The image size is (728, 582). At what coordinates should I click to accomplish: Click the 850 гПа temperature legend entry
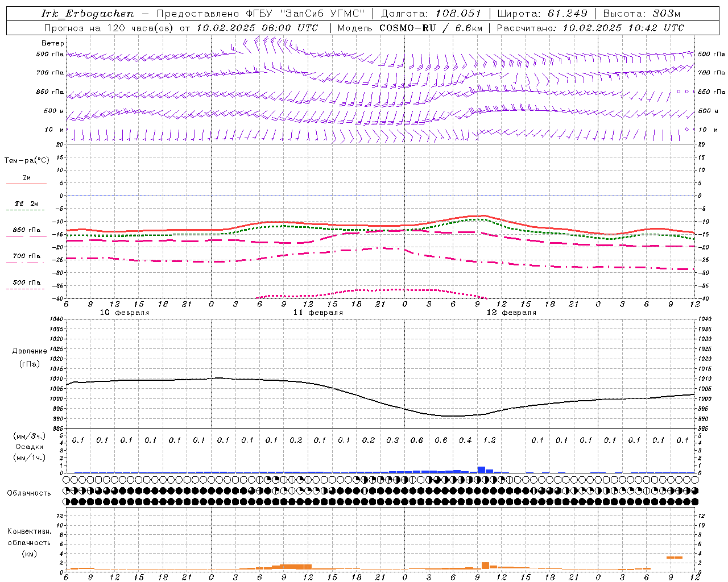[x=26, y=230]
